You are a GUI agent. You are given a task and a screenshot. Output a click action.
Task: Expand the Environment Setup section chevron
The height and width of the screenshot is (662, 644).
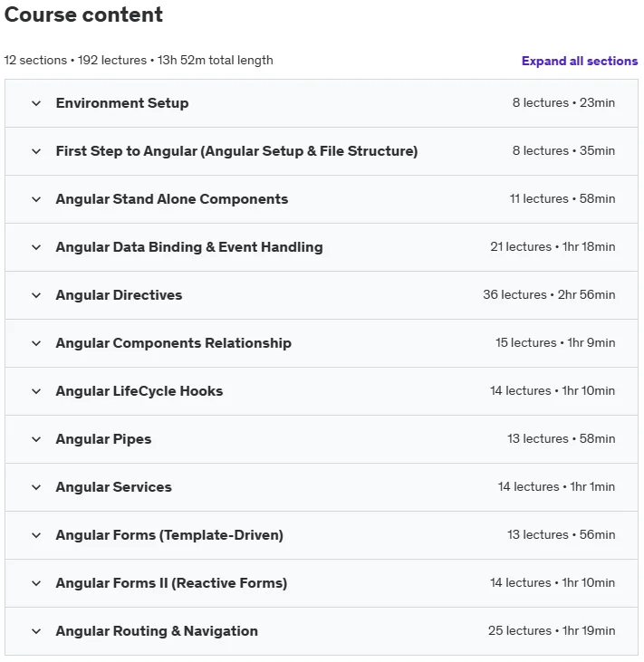(36, 103)
